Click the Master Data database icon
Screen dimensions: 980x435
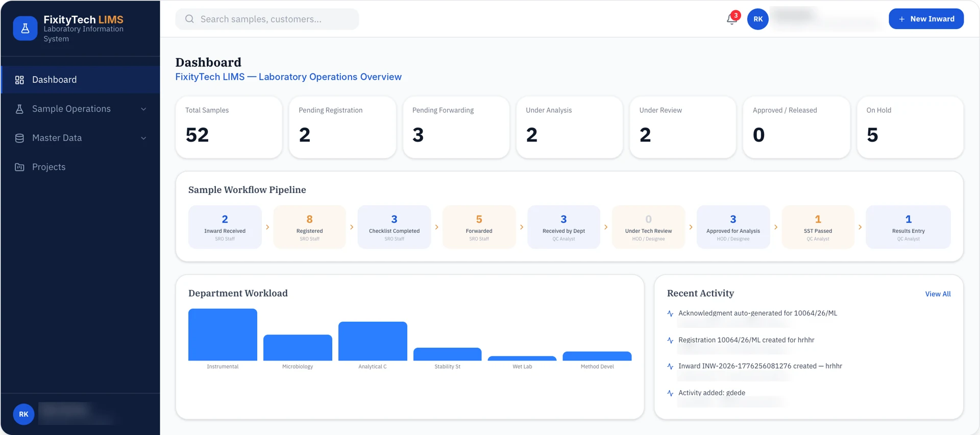click(x=19, y=138)
